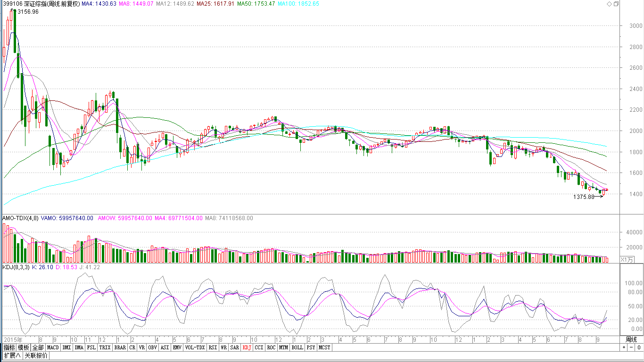
Task: Click the MA50: 1753.47 label
Action: point(256,3)
